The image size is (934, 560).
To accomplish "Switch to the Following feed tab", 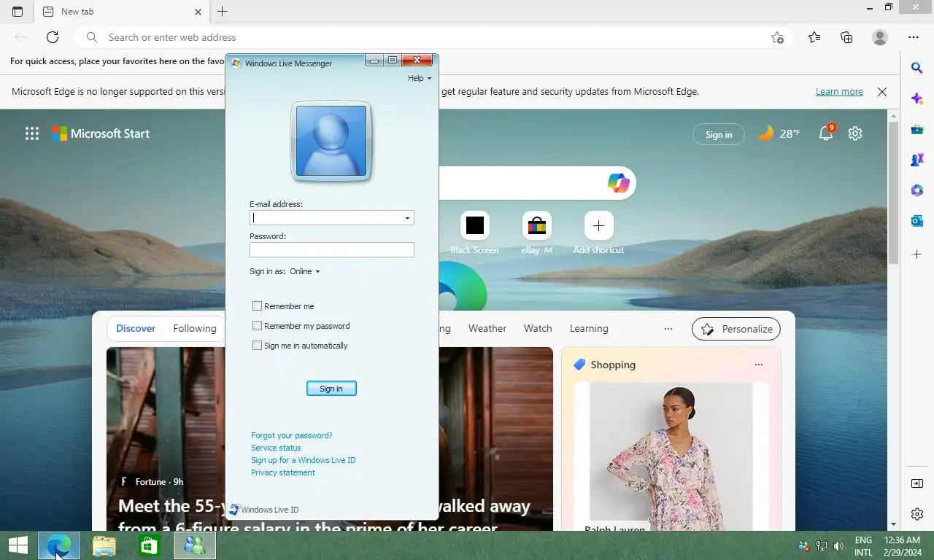I will [195, 329].
